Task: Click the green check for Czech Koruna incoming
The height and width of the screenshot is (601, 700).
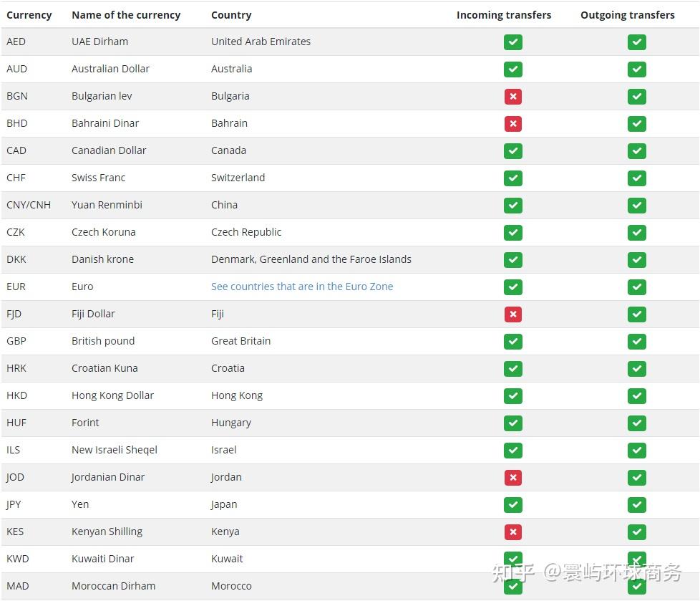Action: (x=512, y=233)
